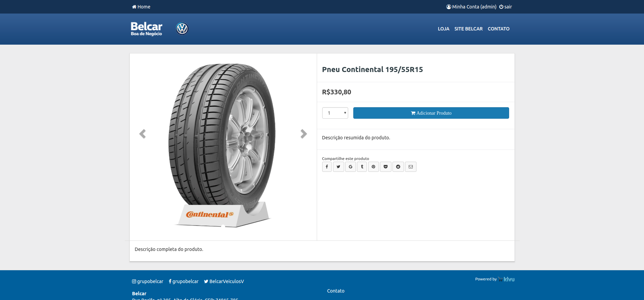644x300 pixels.
Task: Save product to Pocket
Action: (x=386, y=167)
